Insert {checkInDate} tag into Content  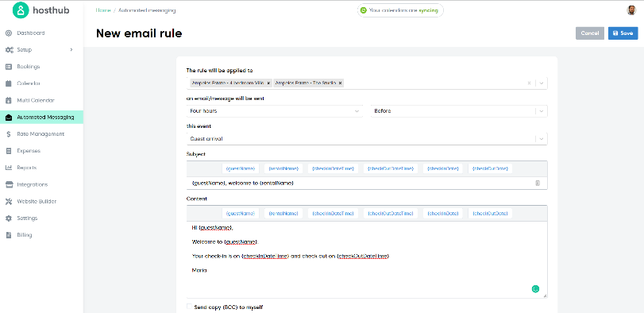[x=443, y=213]
